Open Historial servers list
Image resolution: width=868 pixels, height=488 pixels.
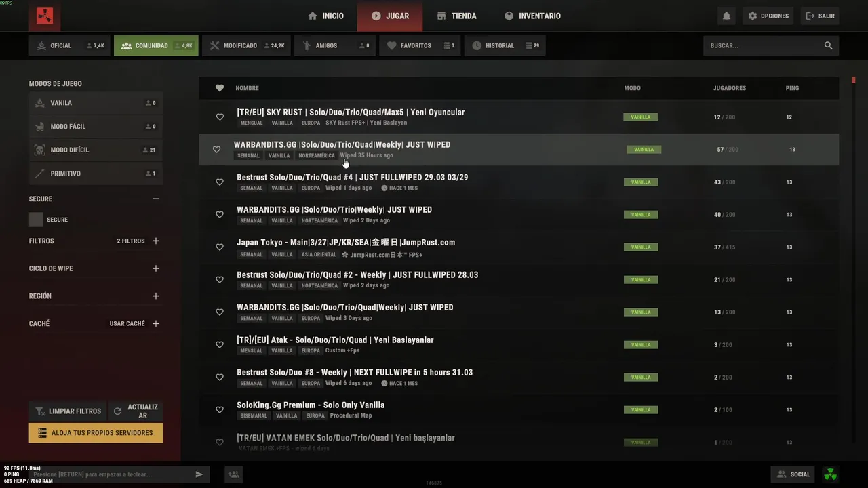[x=505, y=45]
